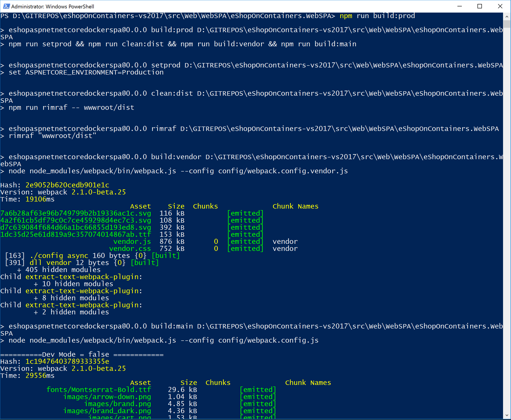This screenshot has height=420, width=511.
Task: Click the vendor.js asset name
Action: tap(132, 241)
